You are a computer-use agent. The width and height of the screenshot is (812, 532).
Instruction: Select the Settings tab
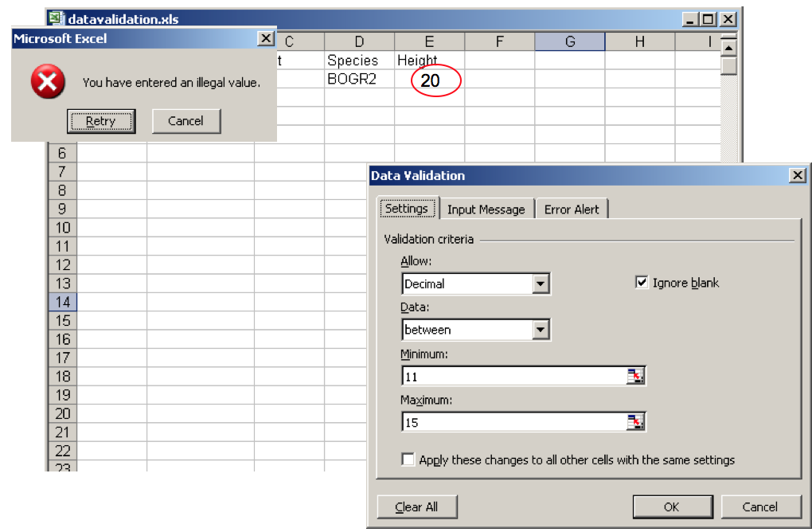pos(406,209)
